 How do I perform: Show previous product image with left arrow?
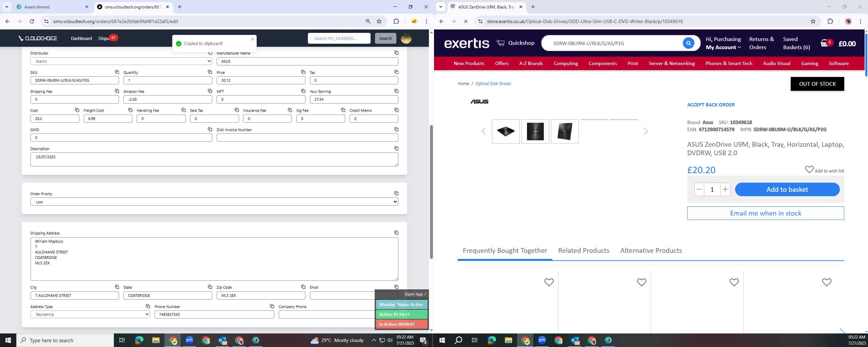(484, 131)
